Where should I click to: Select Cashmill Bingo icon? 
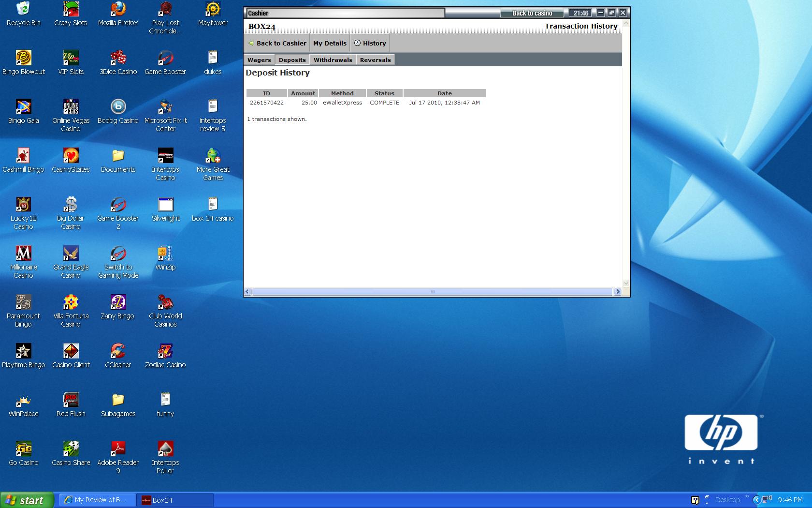pos(23,161)
